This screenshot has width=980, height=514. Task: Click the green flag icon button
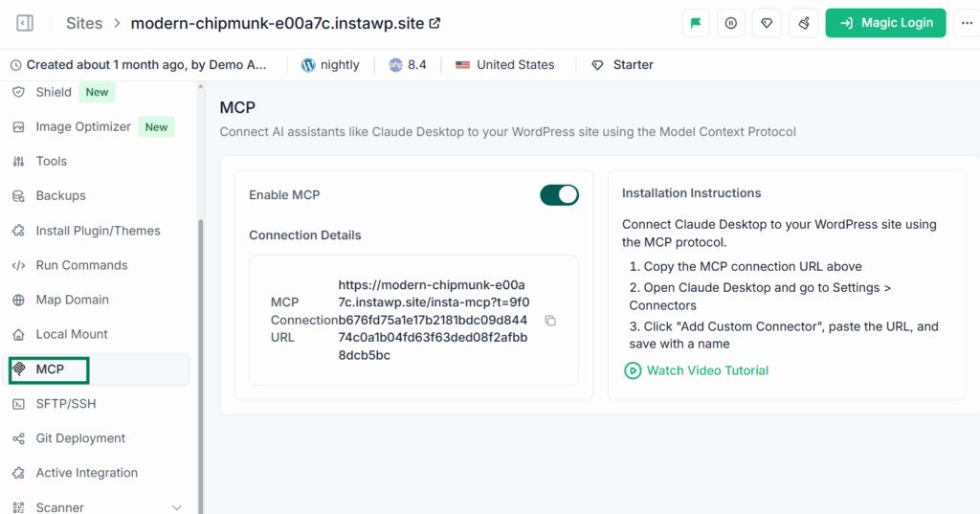(x=696, y=23)
